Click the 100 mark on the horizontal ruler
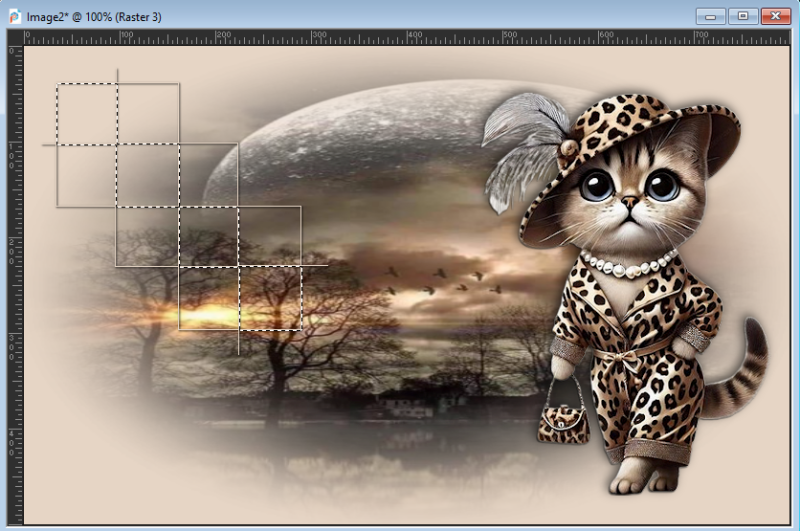The width and height of the screenshot is (800, 531). pos(123,37)
